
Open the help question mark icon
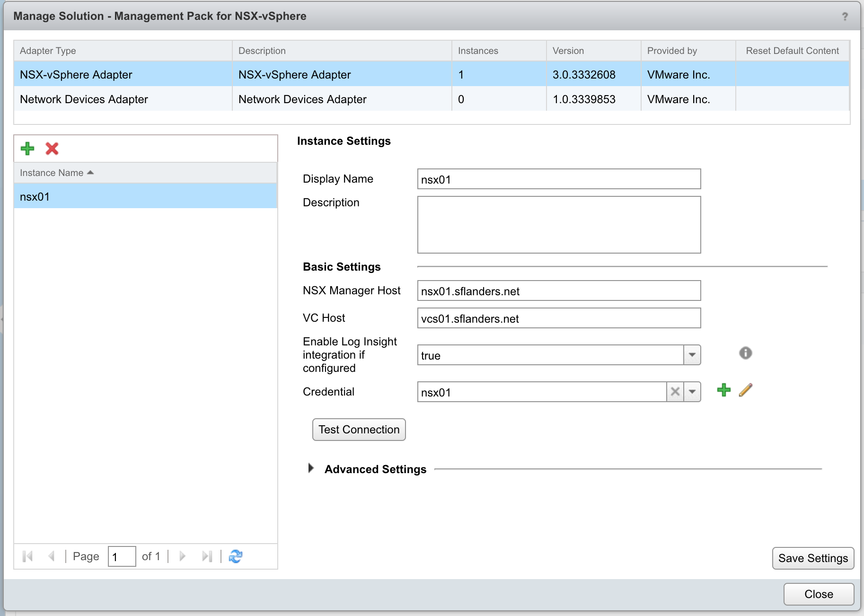(845, 17)
